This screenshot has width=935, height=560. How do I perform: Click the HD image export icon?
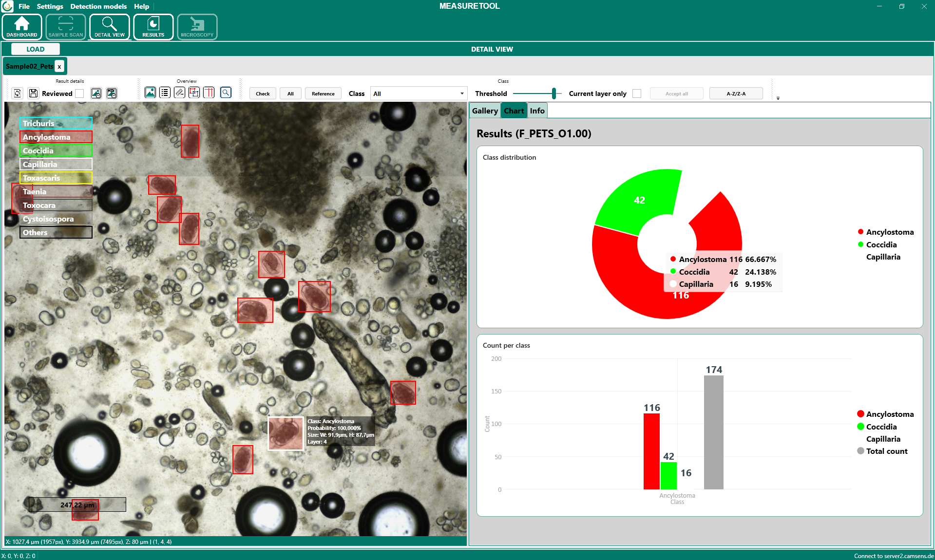tap(112, 93)
